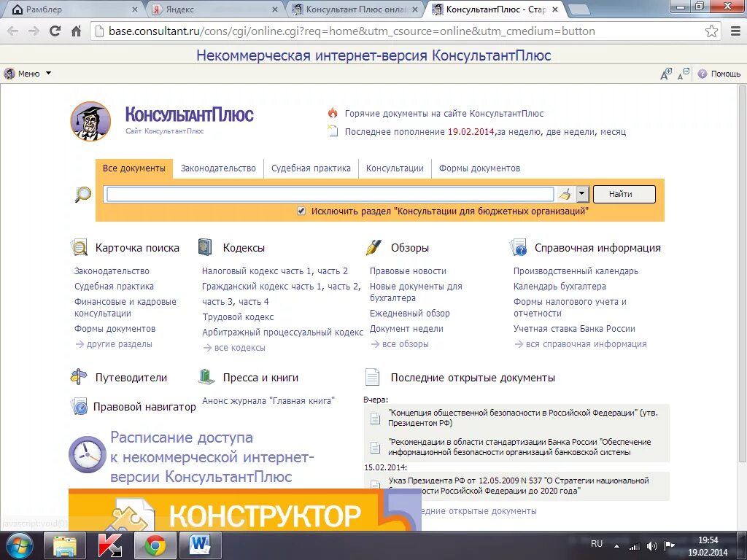Viewport: 747px width, 560px height.
Task: Select Консультации tab
Action: 395,168
